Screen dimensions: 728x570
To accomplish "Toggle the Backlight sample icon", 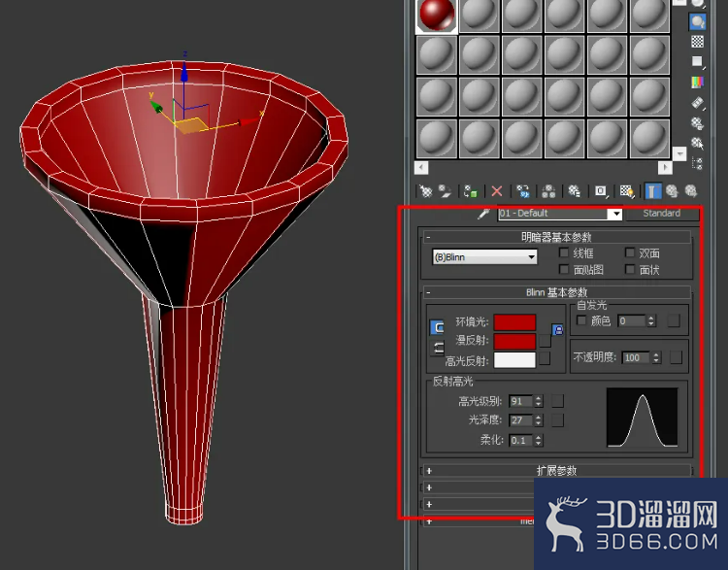I will 697,21.
